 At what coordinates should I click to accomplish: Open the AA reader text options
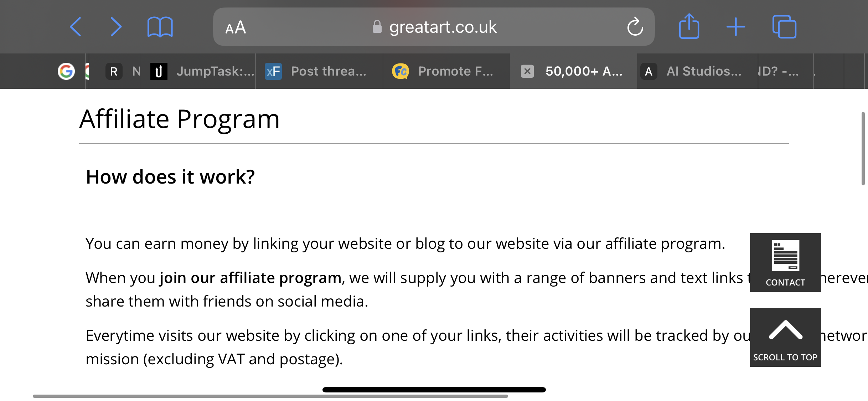[236, 27]
